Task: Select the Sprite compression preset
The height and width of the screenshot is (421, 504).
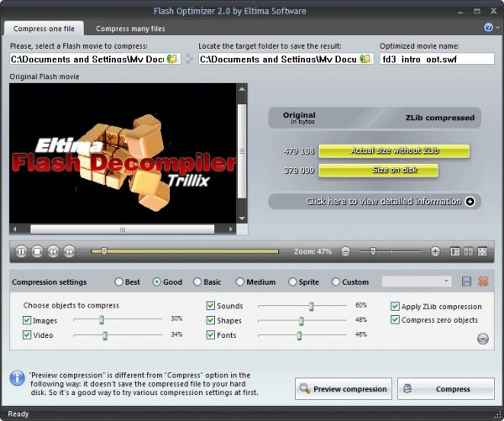Action: (292, 282)
